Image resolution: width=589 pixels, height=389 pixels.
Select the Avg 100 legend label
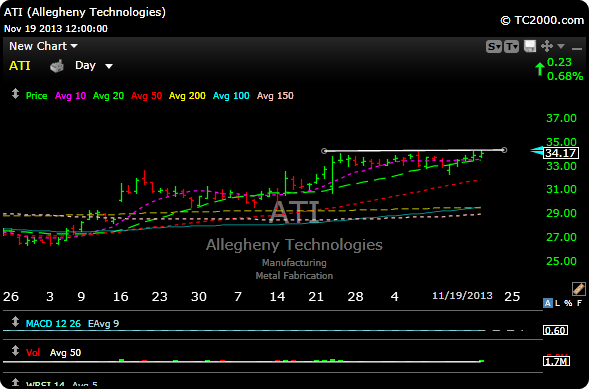231,96
